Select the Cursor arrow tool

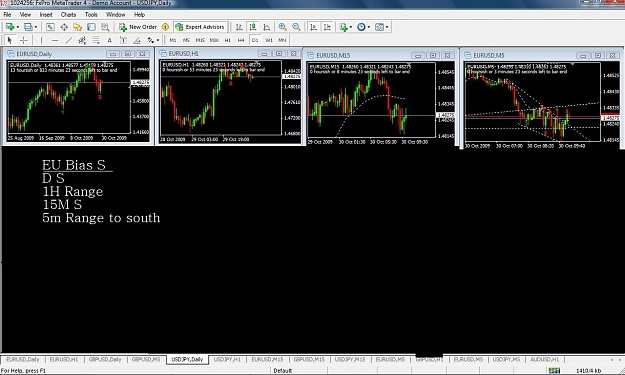pyautogui.click(x=10, y=40)
